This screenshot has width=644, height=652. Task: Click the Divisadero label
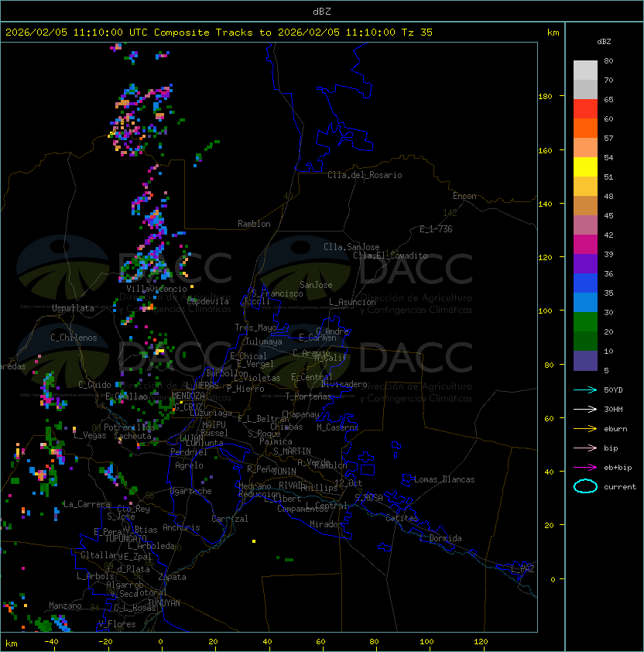[344, 384]
